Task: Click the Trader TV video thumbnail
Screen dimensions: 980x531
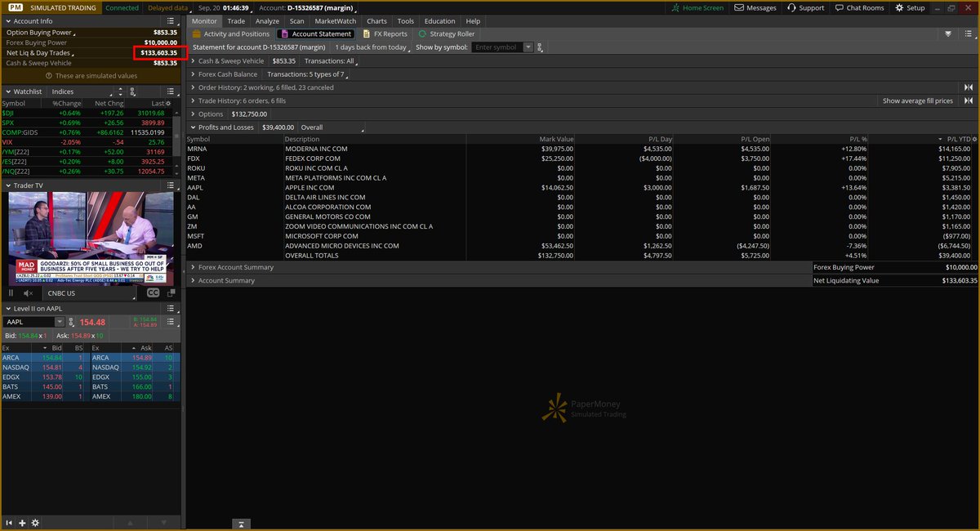Action: 91,239
